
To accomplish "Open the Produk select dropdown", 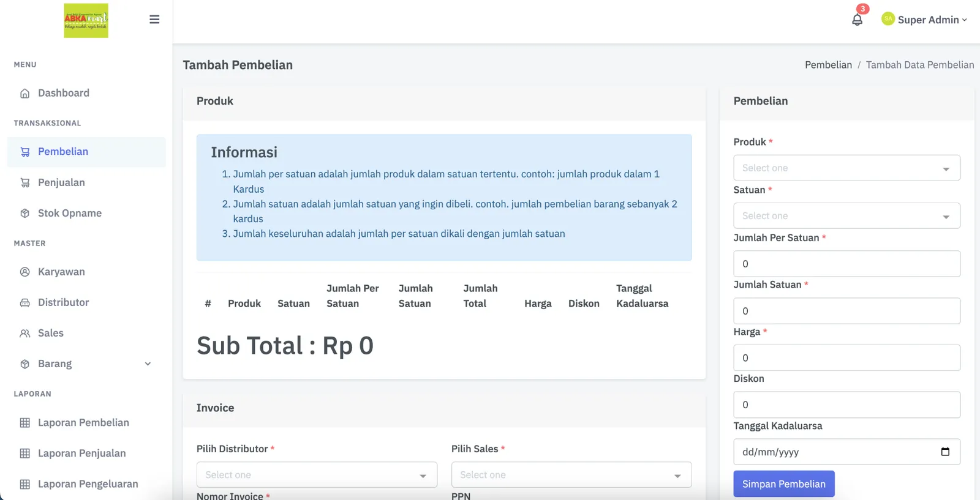I will (x=846, y=168).
